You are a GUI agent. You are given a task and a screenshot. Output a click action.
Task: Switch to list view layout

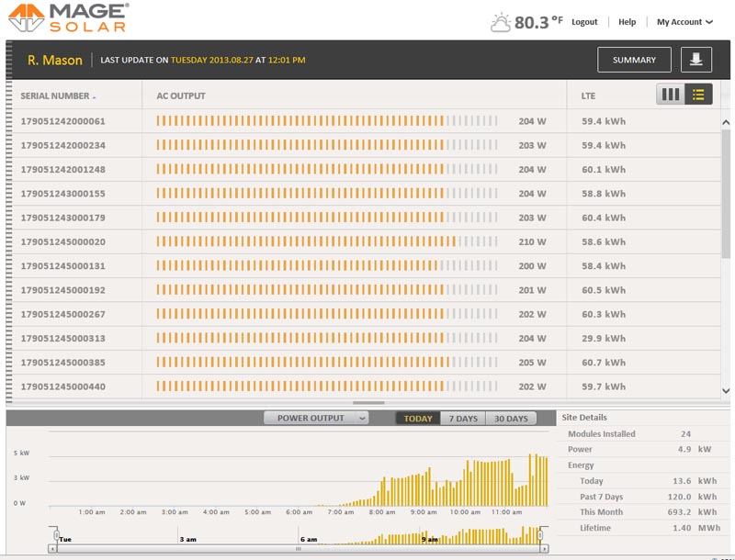coord(698,95)
